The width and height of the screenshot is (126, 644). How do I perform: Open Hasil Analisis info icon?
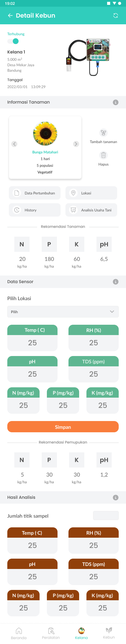tap(116, 497)
